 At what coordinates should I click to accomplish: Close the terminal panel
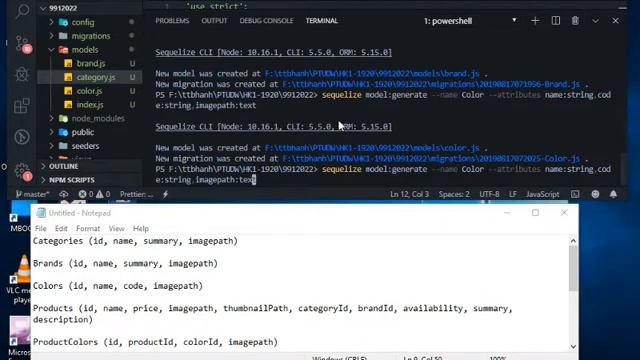[x=615, y=21]
